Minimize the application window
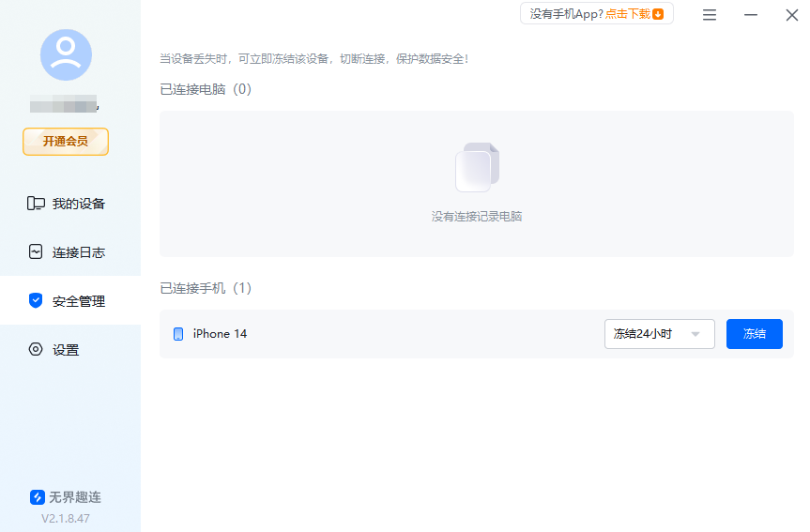The width and height of the screenshot is (810, 532). pyautogui.click(x=751, y=15)
